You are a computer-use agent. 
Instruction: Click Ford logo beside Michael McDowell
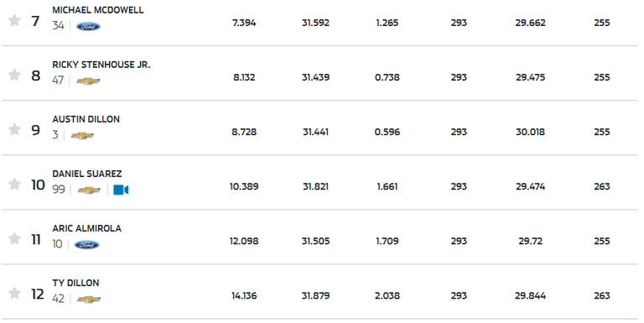(88, 26)
